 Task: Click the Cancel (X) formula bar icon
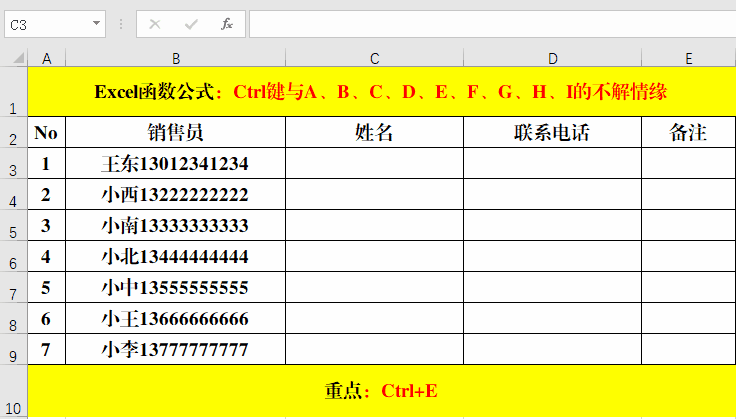[x=155, y=24]
